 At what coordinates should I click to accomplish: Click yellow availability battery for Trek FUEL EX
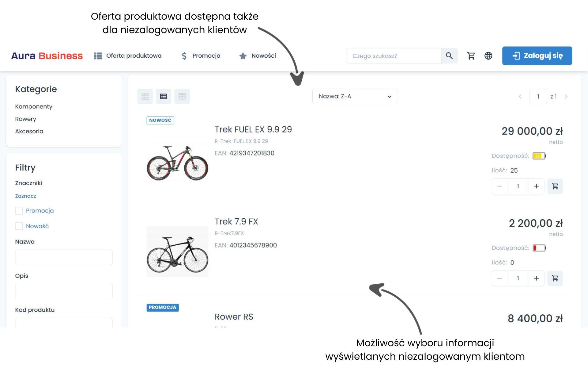(539, 156)
